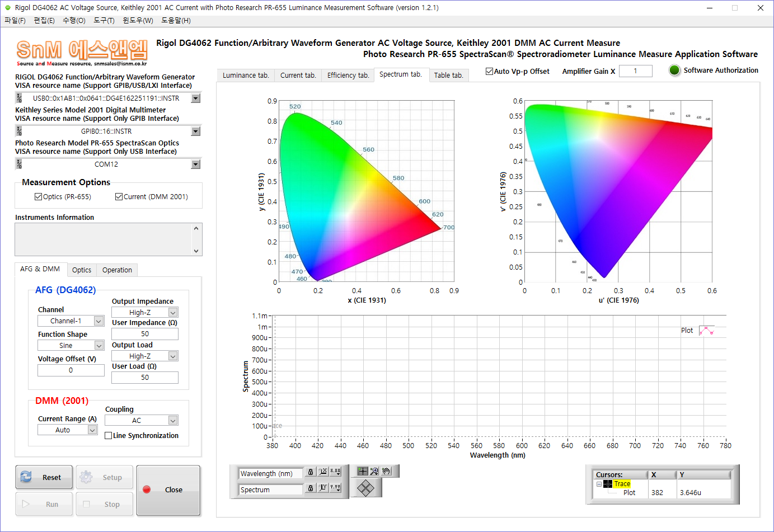Uncheck the Current (DMM 2001) option
Image resolution: width=774 pixels, height=532 pixels.
tap(119, 197)
